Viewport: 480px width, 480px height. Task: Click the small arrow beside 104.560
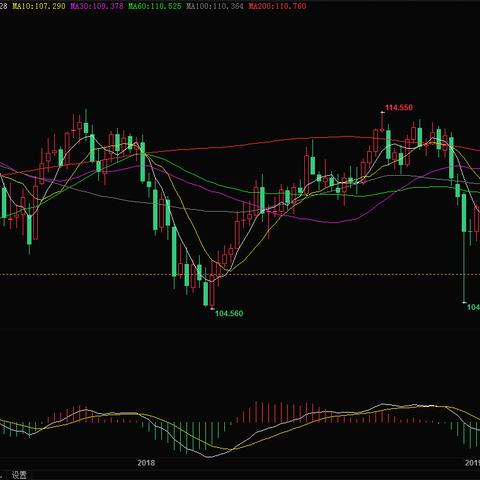click(x=212, y=309)
